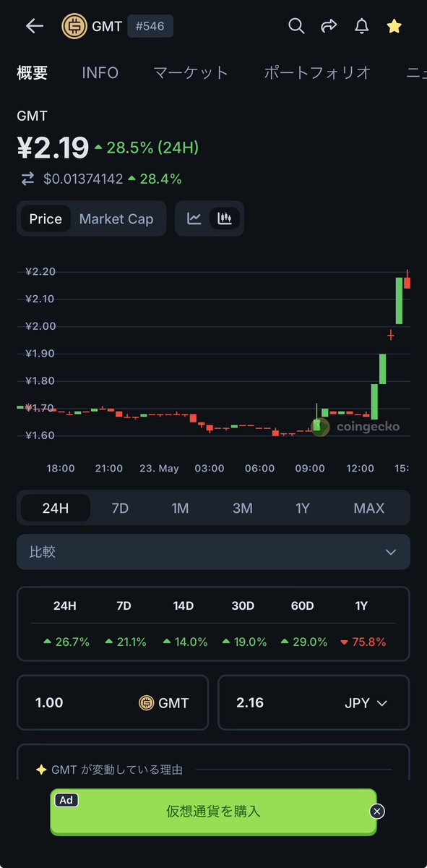Open the INFO tab
This screenshot has height=868, width=427.
coord(100,72)
